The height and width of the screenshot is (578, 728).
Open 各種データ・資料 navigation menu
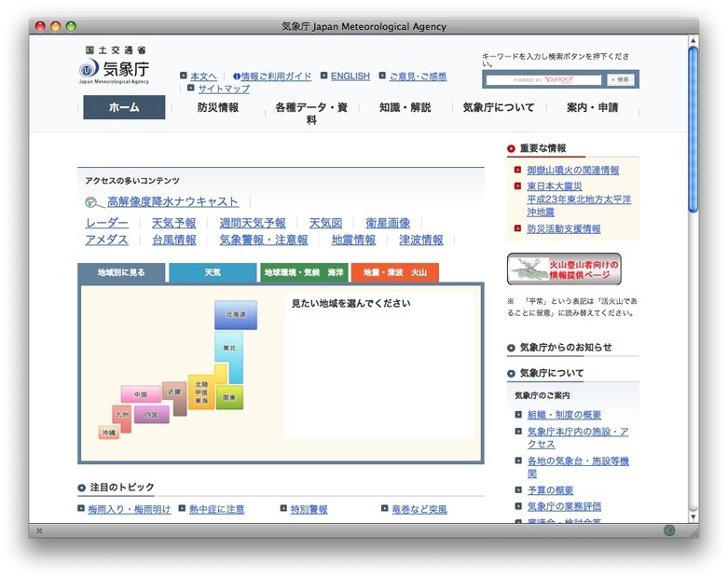coord(311,114)
